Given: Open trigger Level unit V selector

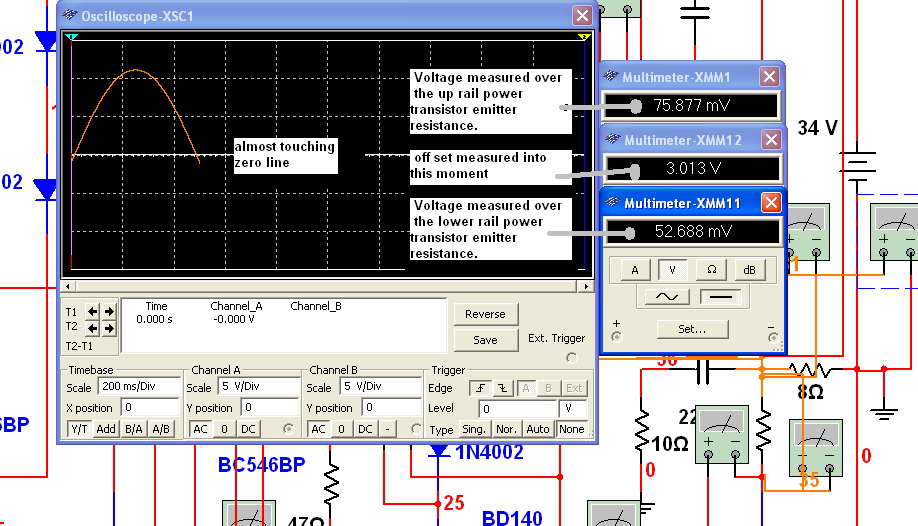Looking at the screenshot, I should pos(574,409).
